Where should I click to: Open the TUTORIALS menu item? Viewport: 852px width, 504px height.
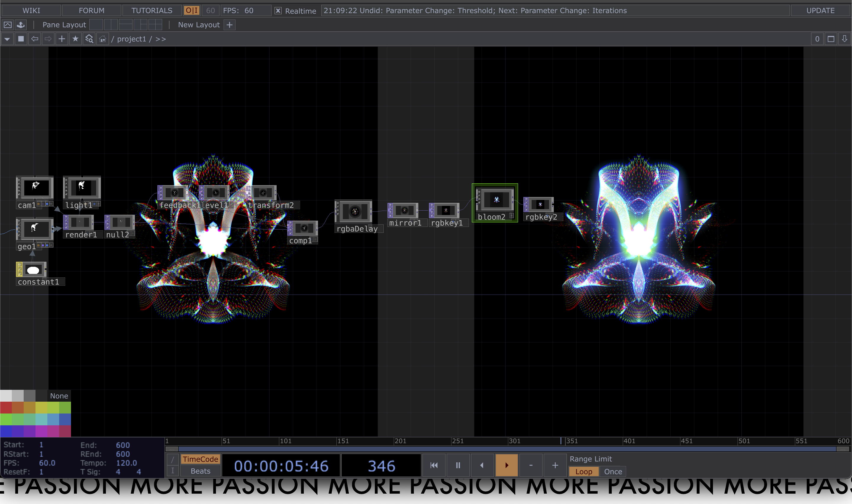151,11
